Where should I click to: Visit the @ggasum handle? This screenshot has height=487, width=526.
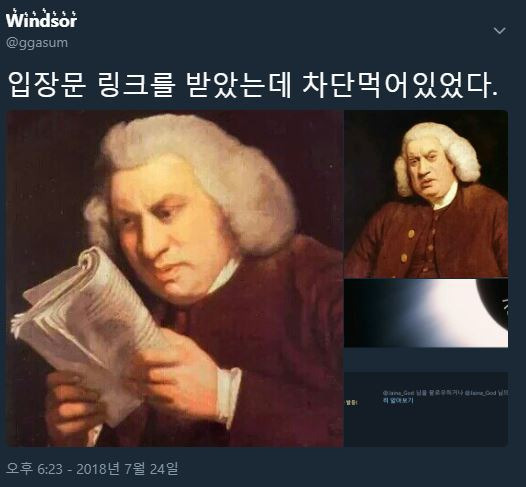pyautogui.click(x=37, y=43)
